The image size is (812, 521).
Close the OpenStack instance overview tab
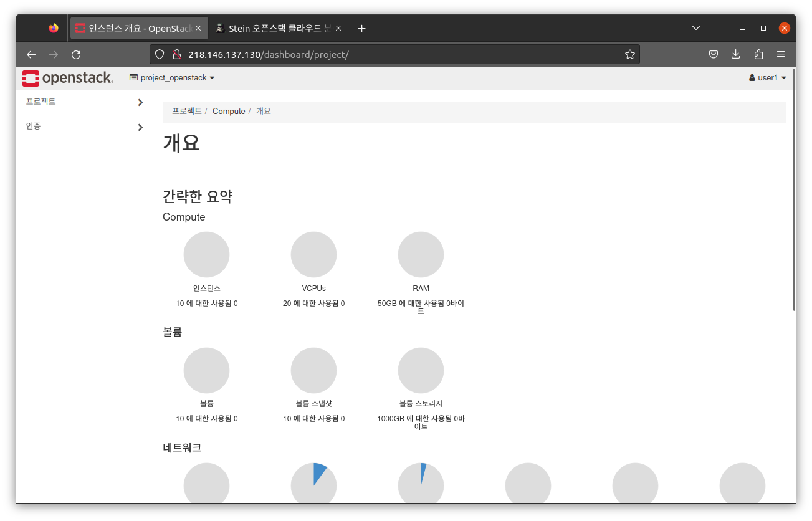tap(198, 29)
